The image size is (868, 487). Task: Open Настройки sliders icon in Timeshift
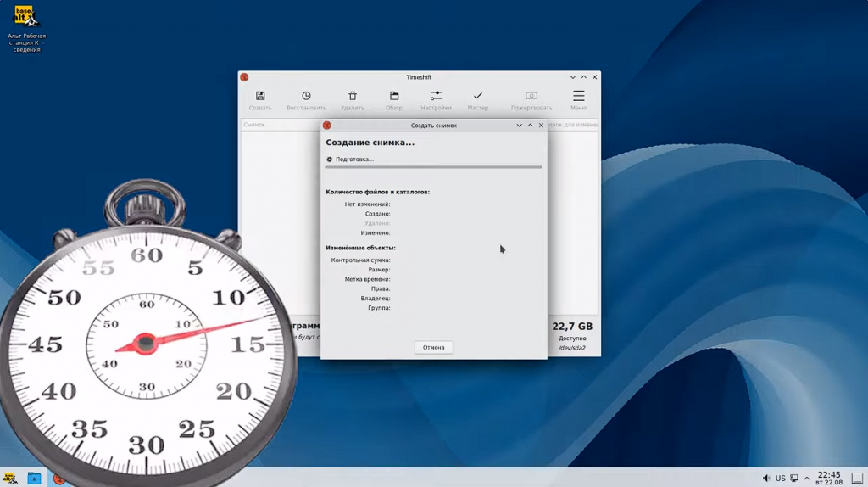click(437, 96)
